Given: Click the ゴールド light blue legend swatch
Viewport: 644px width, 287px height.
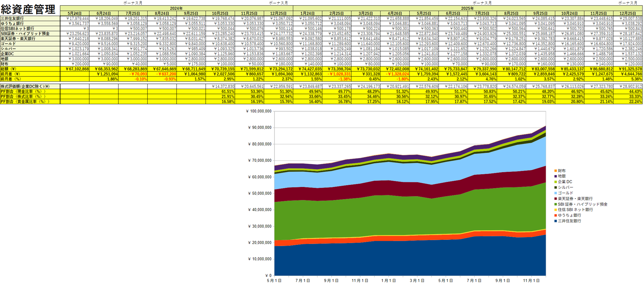Looking at the screenshot, I should click(x=556, y=193).
